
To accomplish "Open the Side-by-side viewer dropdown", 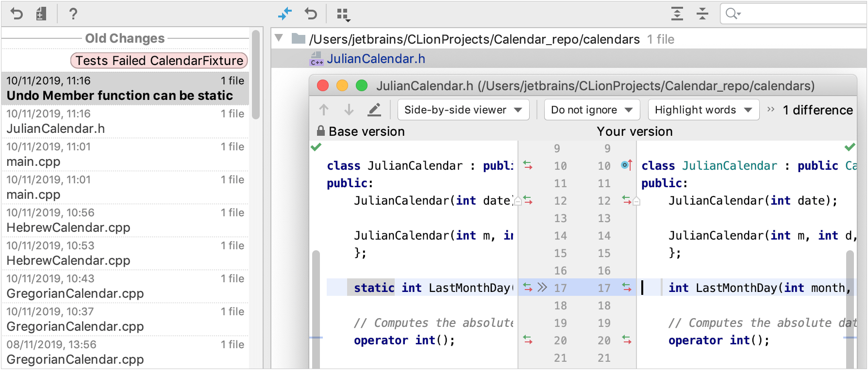I will [x=463, y=110].
